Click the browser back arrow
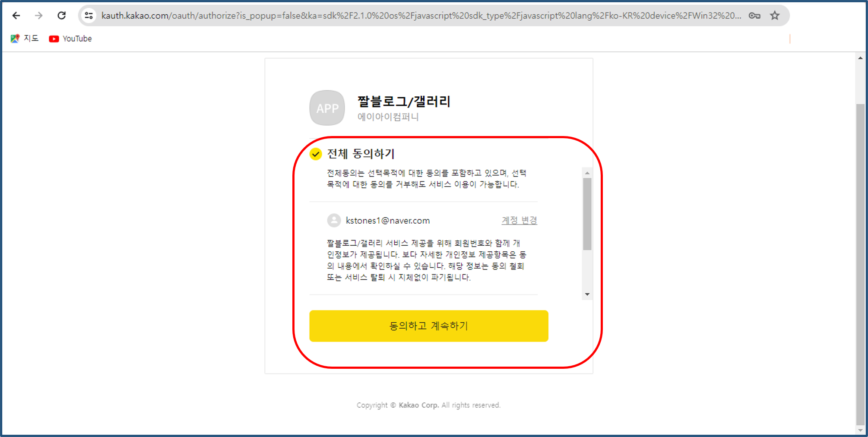 click(16, 16)
